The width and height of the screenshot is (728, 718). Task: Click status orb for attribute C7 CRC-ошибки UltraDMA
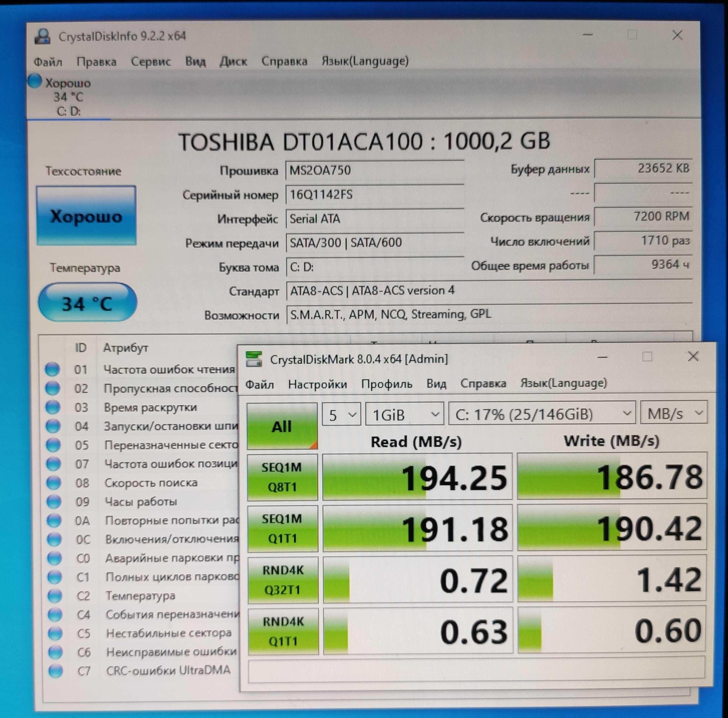56,671
